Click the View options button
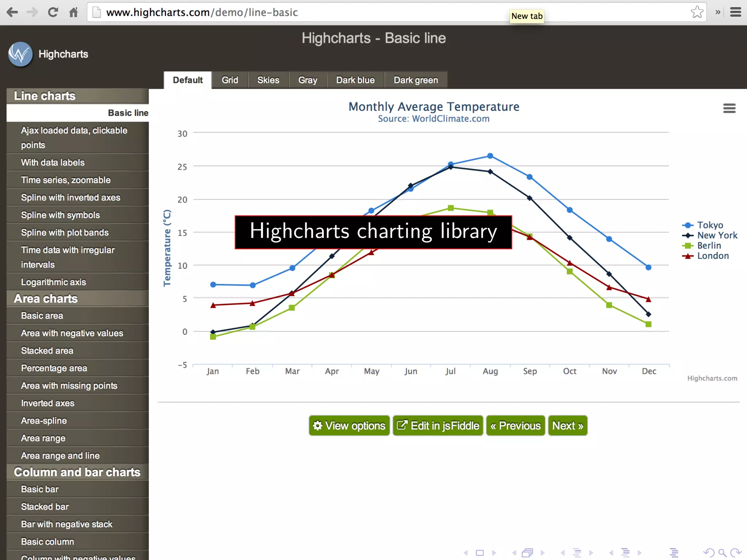747x560 pixels. pyautogui.click(x=349, y=425)
